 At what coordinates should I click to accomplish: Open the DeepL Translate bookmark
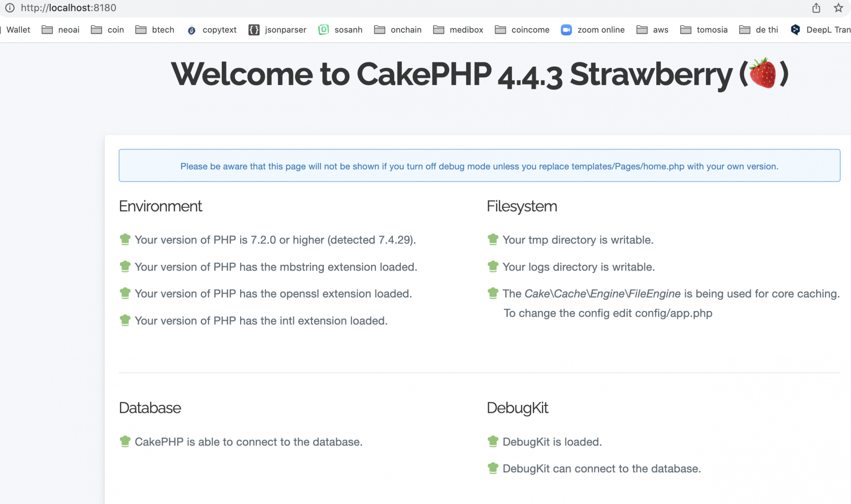click(x=821, y=30)
